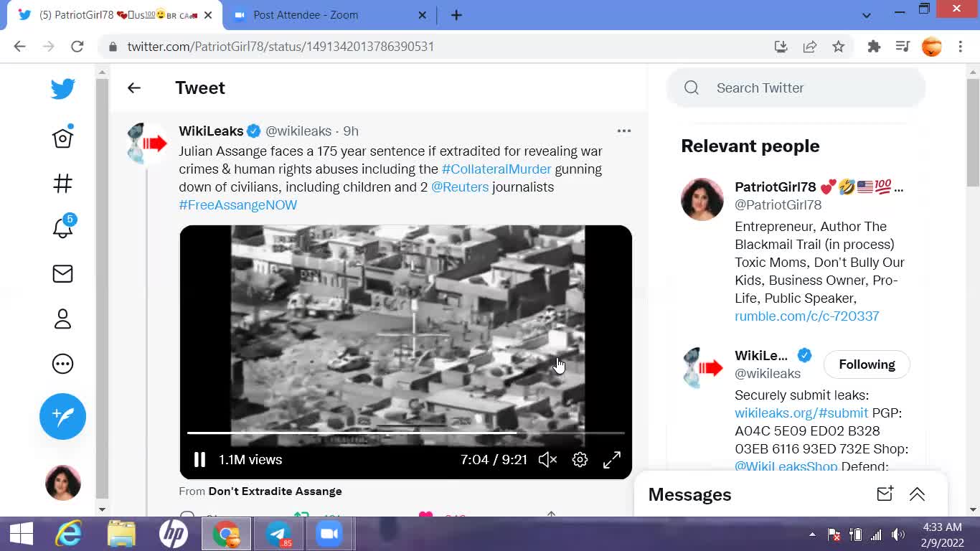Unmute the video sound

(547, 460)
